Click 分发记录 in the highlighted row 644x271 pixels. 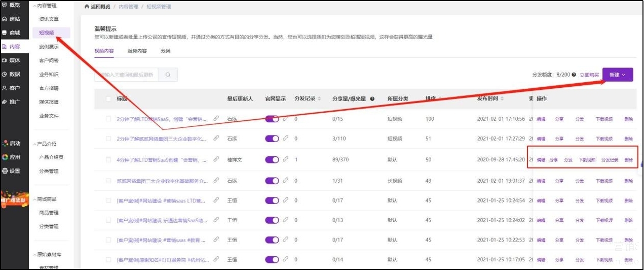[x=610, y=160]
